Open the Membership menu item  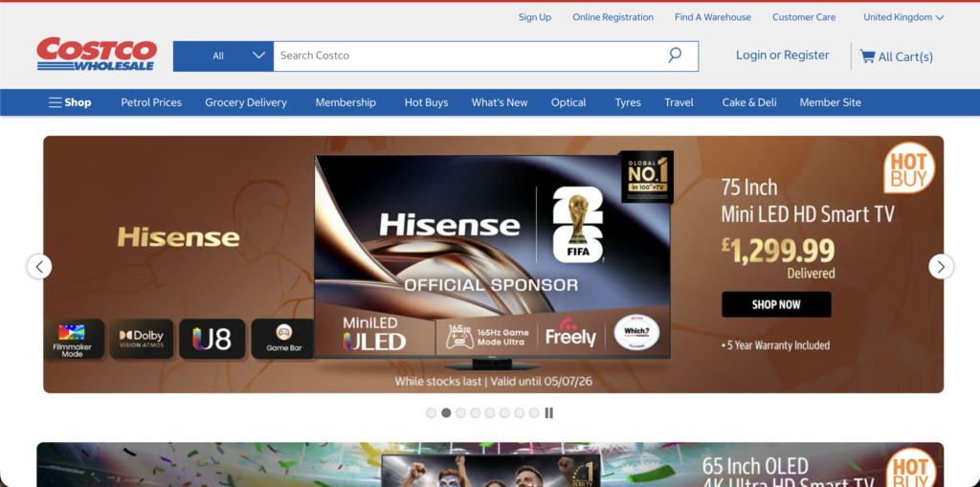click(x=345, y=102)
